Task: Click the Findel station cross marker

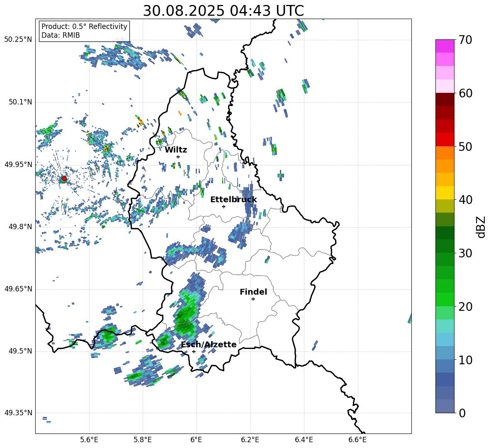Action: click(253, 299)
